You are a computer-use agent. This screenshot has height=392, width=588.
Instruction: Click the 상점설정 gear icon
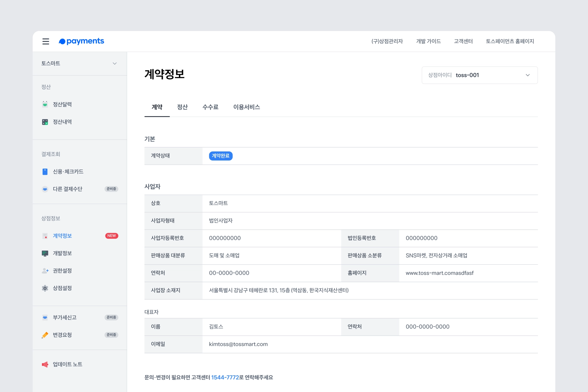tap(45, 288)
